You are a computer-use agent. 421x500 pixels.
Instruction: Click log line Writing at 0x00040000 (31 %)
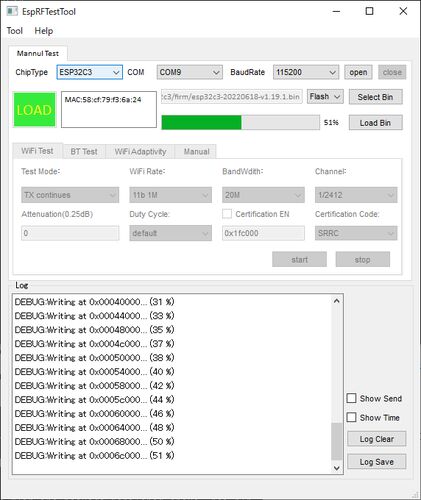tap(94, 302)
